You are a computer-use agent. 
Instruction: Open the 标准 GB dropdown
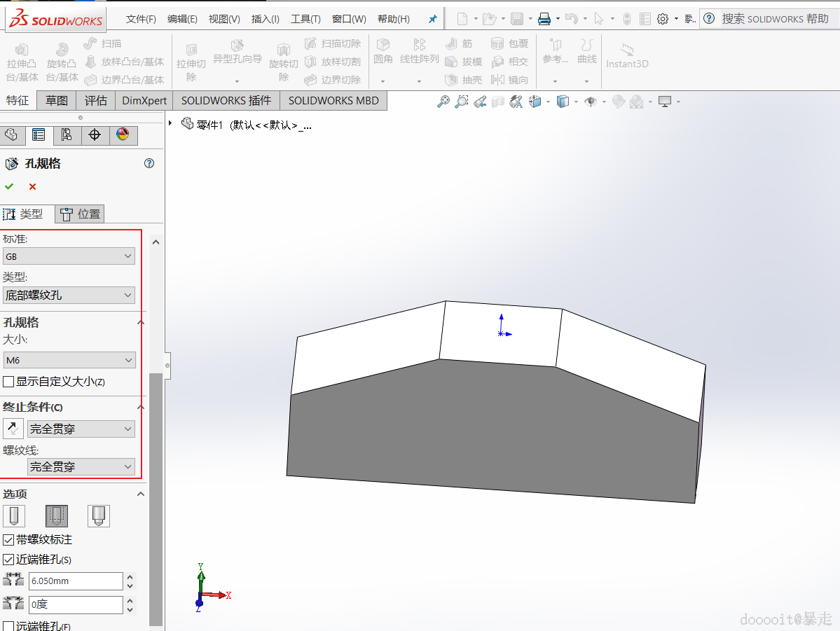click(x=69, y=256)
